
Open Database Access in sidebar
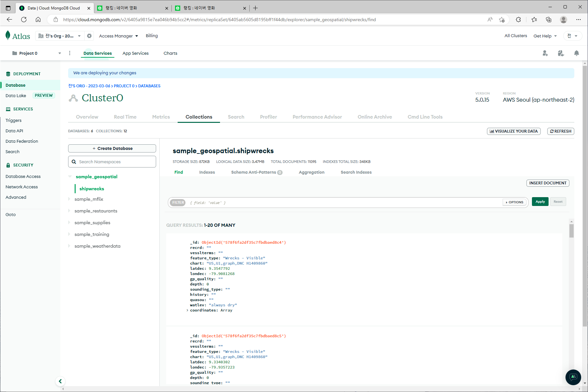click(x=23, y=176)
